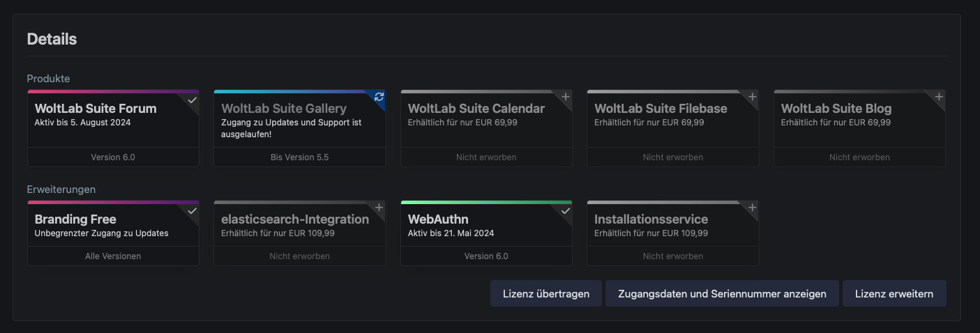Click the plus icon on Installationsservice card

coord(752,208)
